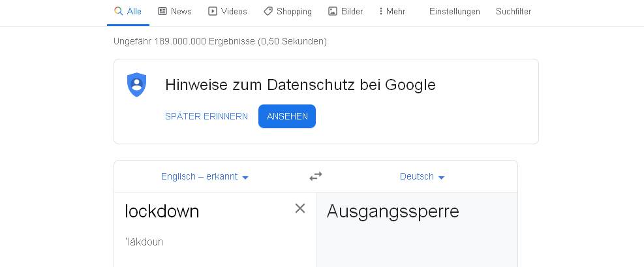Click the Bilder tab picture icon

click(x=333, y=11)
